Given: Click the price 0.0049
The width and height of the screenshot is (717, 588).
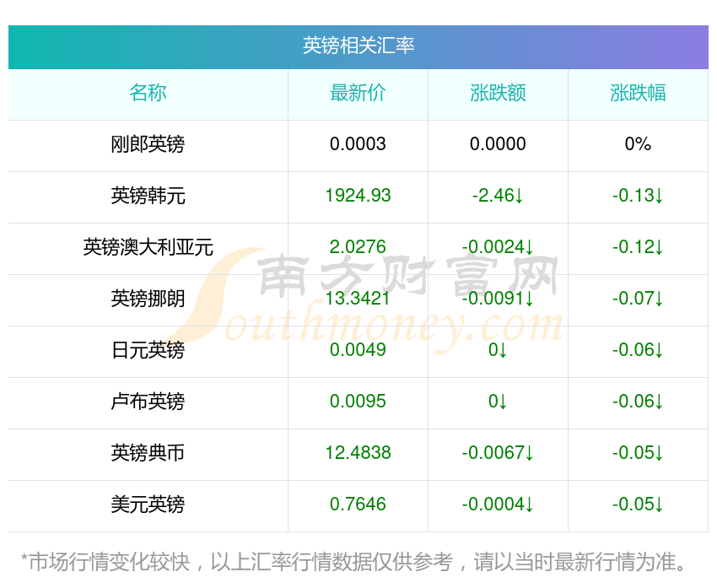Looking at the screenshot, I should (x=358, y=350).
